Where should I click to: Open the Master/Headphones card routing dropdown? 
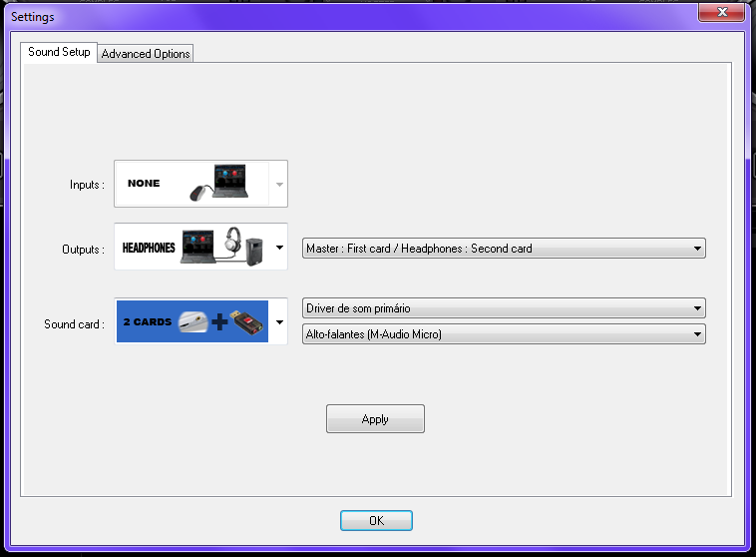coord(504,249)
